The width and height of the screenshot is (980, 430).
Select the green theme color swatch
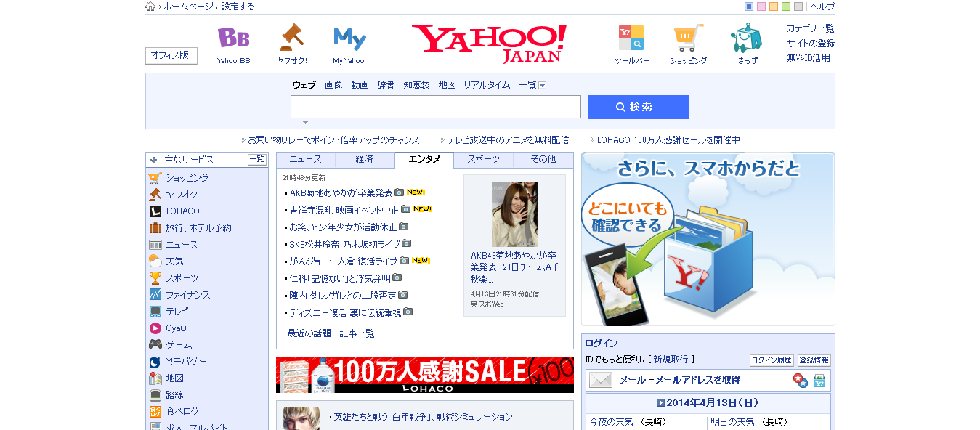tap(786, 7)
